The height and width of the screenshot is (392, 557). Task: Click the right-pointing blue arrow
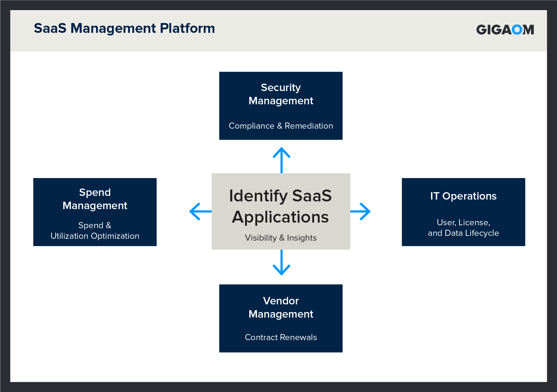[x=360, y=211]
